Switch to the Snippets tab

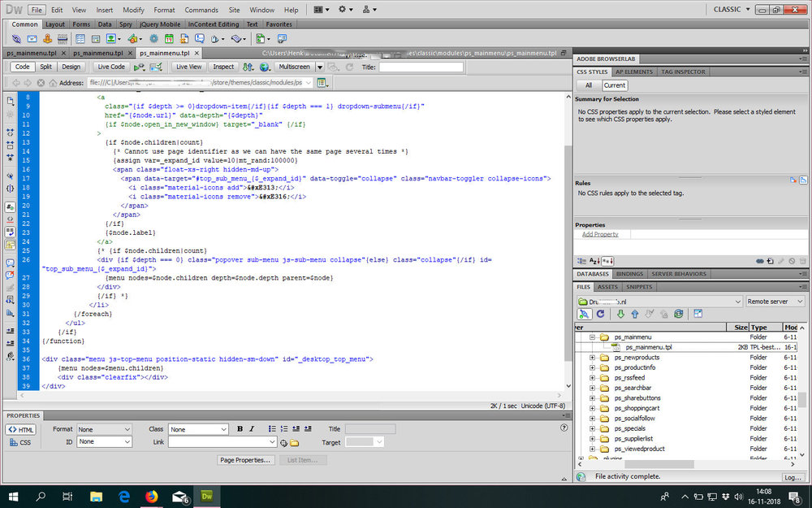coord(639,287)
